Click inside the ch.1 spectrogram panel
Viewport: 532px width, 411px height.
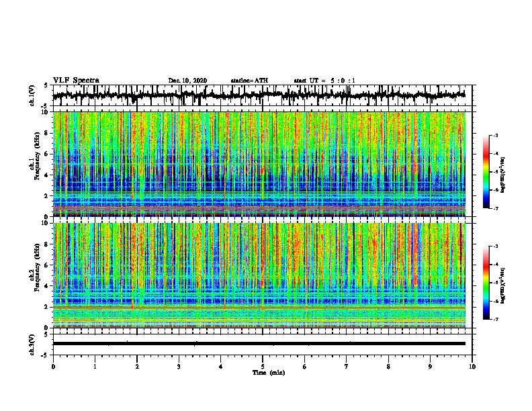click(x=259, y=164)
